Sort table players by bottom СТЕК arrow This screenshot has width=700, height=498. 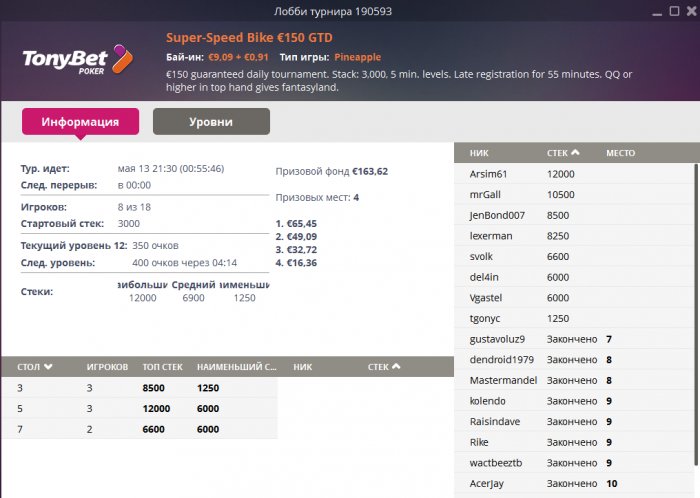tap(396, 367)
